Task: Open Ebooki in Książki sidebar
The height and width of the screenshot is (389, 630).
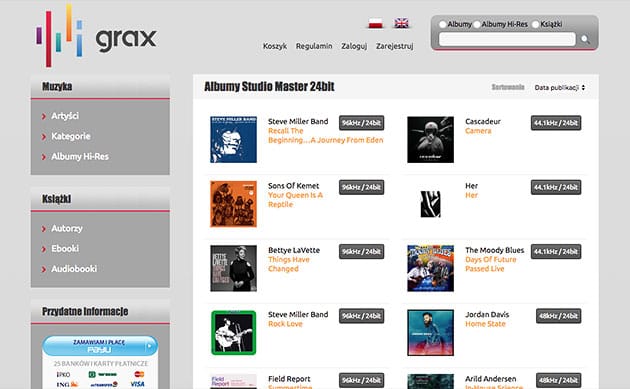Action: [65, 248]
